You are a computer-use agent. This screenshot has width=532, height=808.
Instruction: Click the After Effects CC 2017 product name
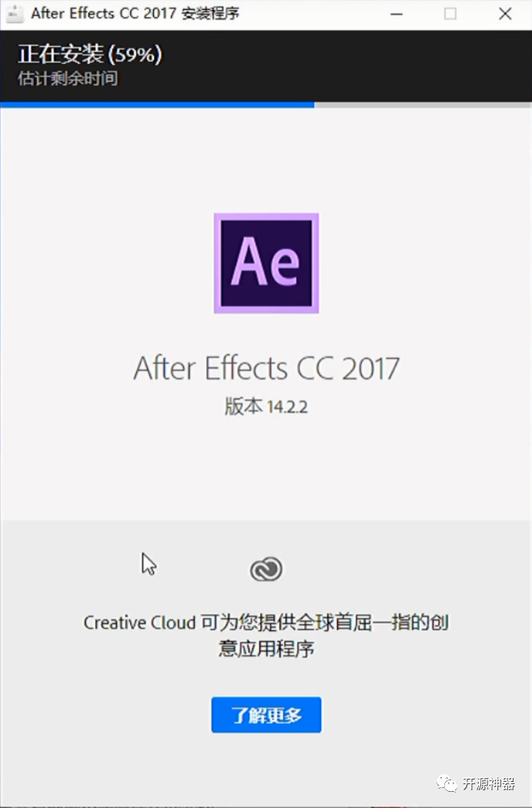coord(266,368)
